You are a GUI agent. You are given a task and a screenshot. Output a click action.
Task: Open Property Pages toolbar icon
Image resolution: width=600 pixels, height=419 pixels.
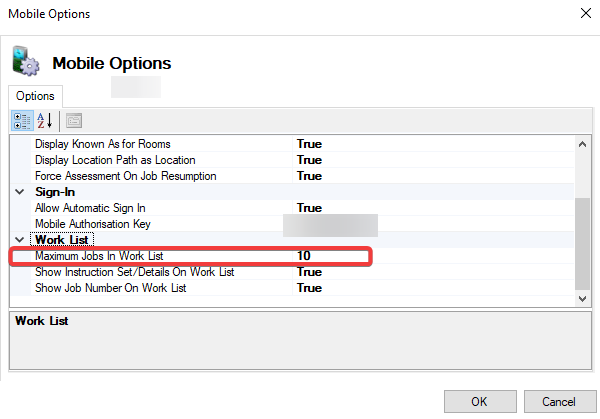click(74, 121)
